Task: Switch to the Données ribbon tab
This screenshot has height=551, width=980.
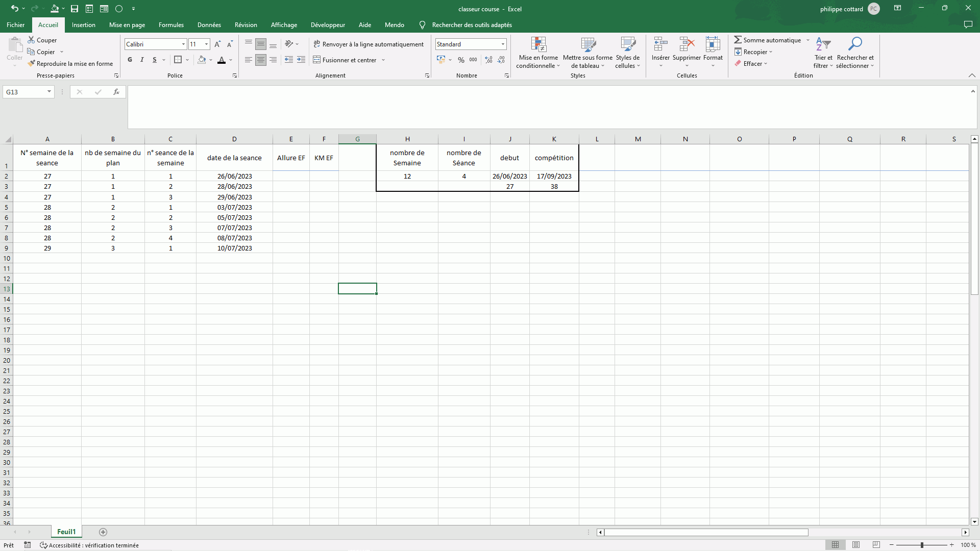Action: [x=209, y=24]
